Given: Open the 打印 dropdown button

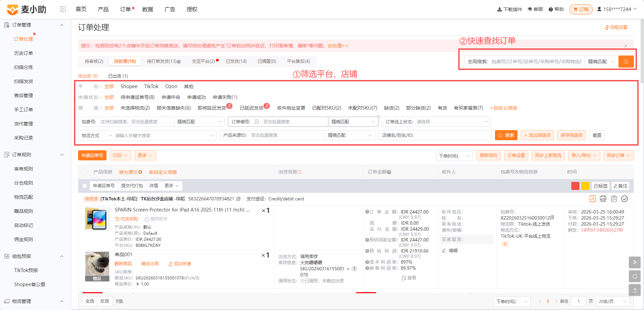Looking at the screenshot, I should [x=120, y=155].
